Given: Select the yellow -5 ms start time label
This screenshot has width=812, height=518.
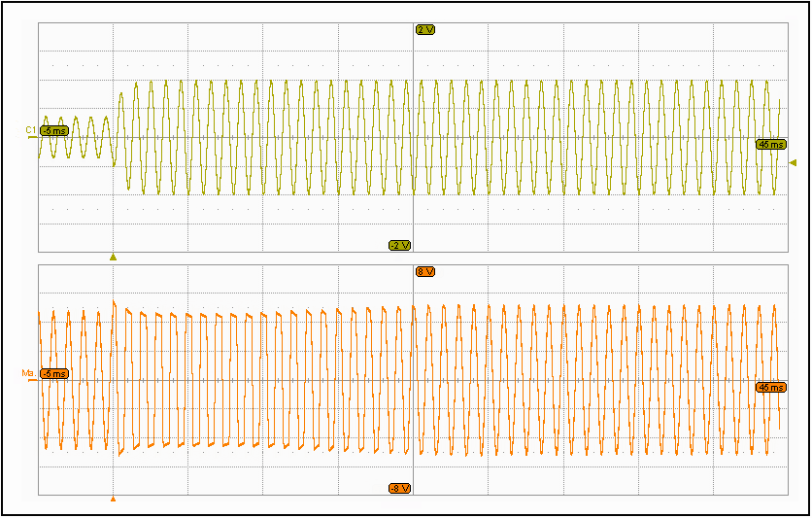Looking at the screenshot, I should click(54, 130).
